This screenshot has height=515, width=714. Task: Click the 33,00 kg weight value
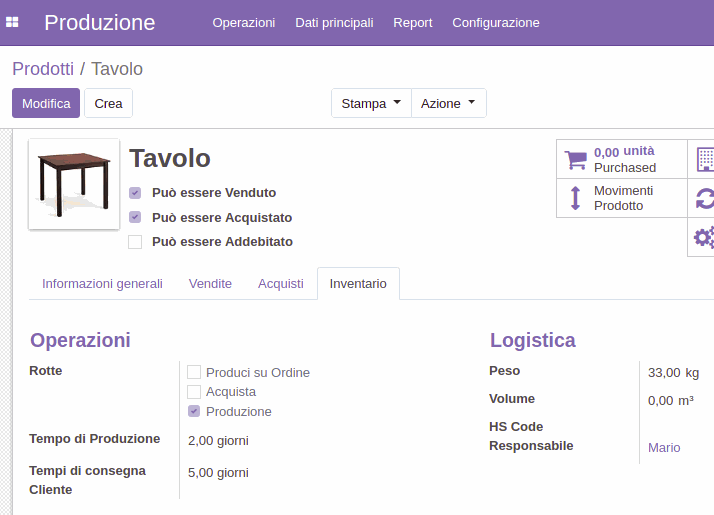[673, 372]
